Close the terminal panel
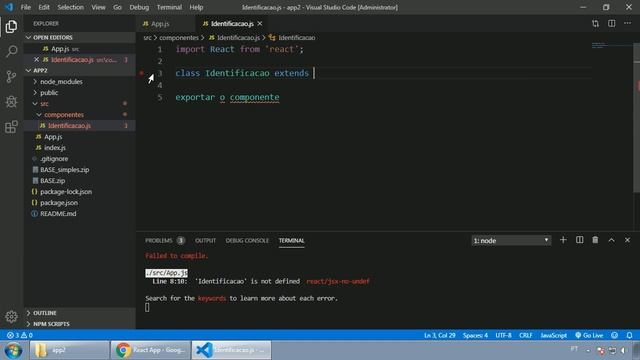Viewport: 640px width, 360px height. (627, 240)
